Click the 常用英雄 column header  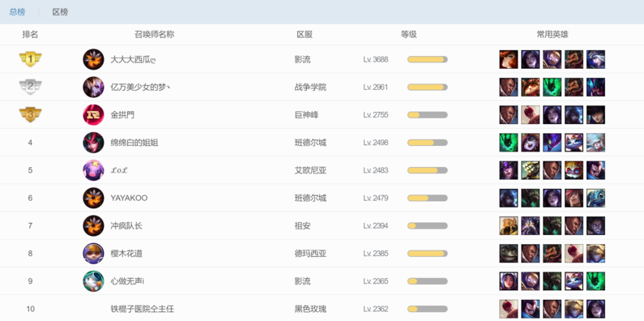tap(552, 35)
